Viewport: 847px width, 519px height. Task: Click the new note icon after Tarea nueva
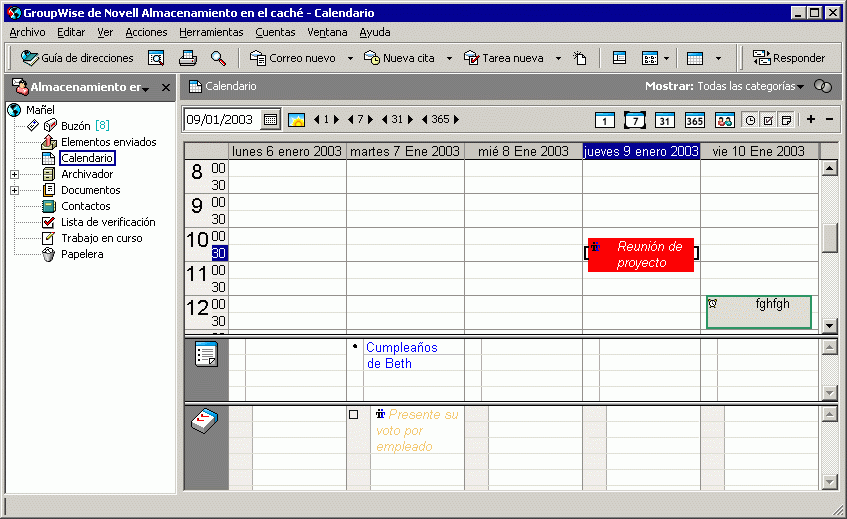(580, 58)
